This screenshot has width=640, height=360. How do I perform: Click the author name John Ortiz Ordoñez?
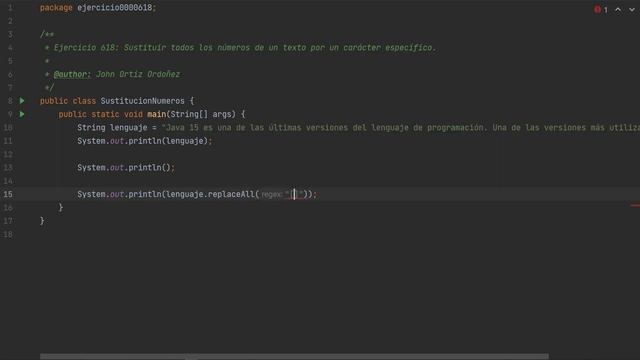pyautogui.click(x=138, y=74)
